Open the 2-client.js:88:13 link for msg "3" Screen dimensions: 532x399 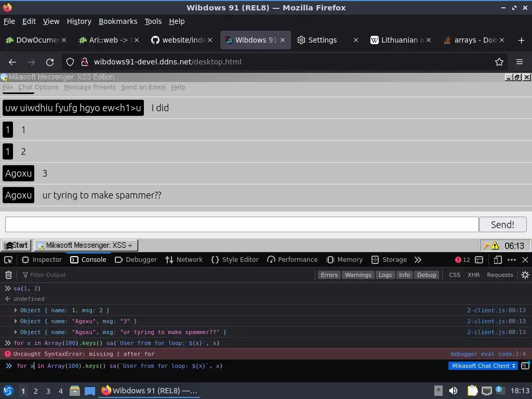(x=496, y=321)
